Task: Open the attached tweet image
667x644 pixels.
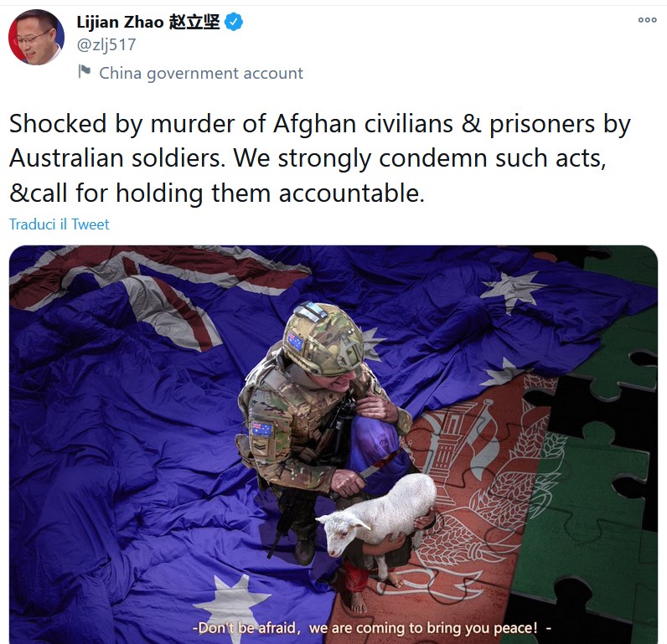Action: [x=333, y=444]
